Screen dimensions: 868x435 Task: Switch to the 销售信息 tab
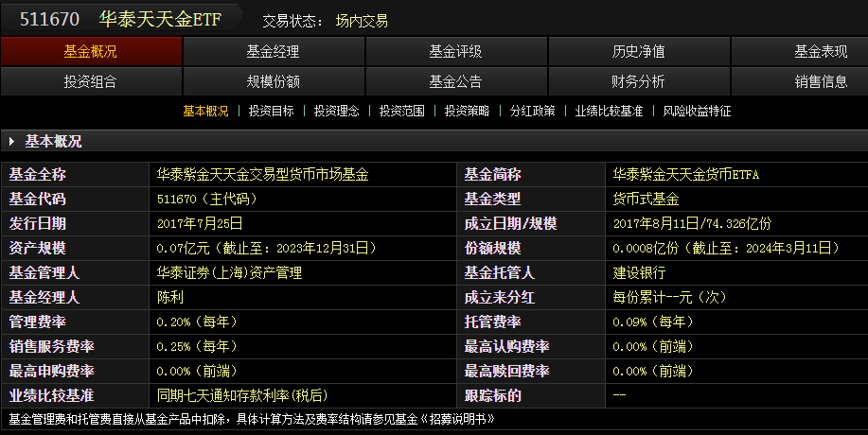pos(821,81)
